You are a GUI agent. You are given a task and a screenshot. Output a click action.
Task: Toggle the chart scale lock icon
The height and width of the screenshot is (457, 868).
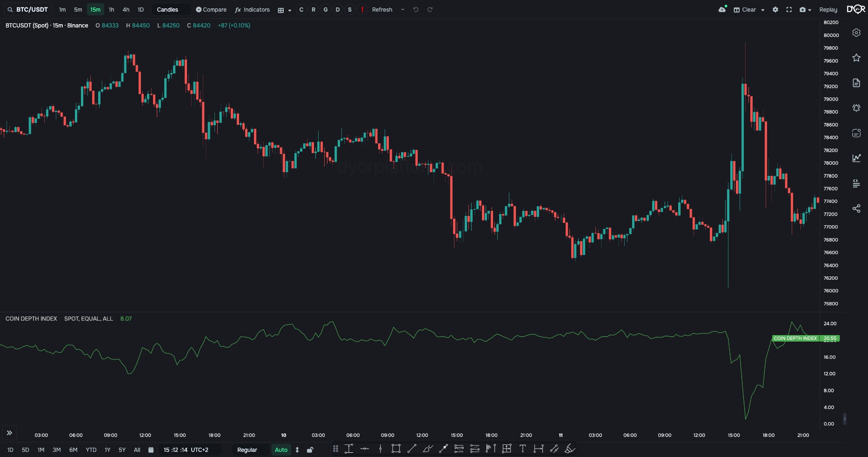coord(310,450)
